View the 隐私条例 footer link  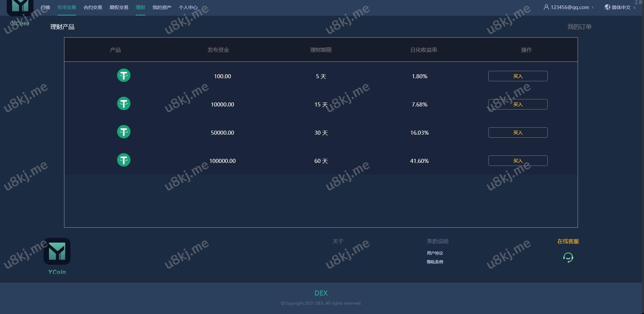pyautogui.click(x=435, y=262)
